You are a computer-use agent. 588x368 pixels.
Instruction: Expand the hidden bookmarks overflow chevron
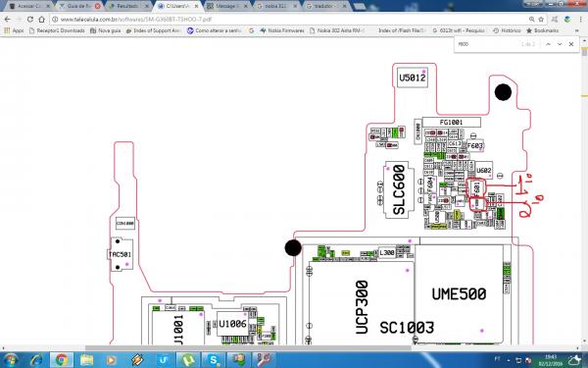[577, 30]
